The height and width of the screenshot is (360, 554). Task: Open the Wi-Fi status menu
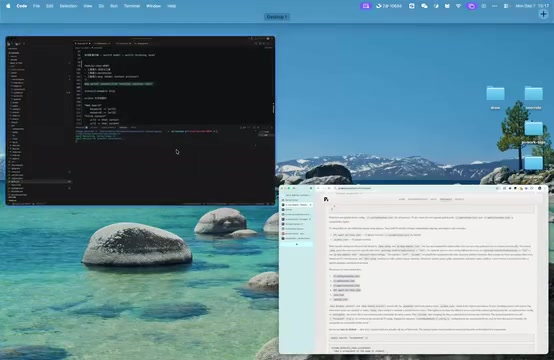[458, 6]
